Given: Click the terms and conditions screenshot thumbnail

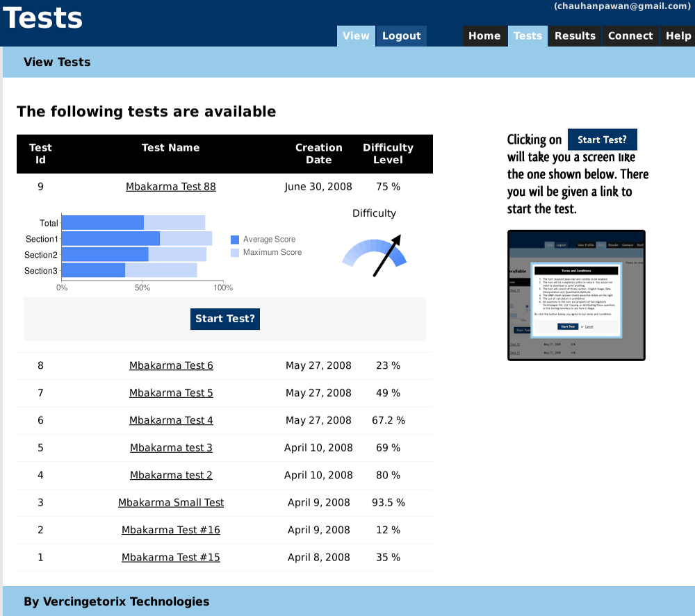Looking at the screenshot, I should [576, 295].
